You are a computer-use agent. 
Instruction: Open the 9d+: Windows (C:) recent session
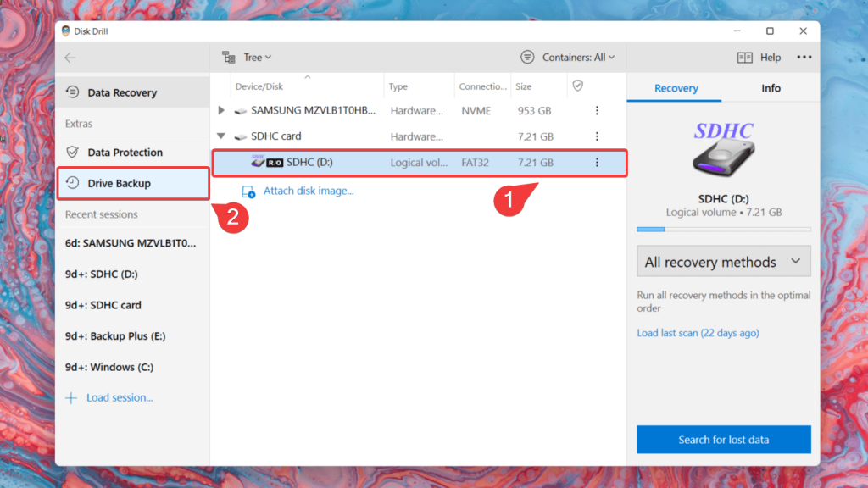tap(110, 367)
